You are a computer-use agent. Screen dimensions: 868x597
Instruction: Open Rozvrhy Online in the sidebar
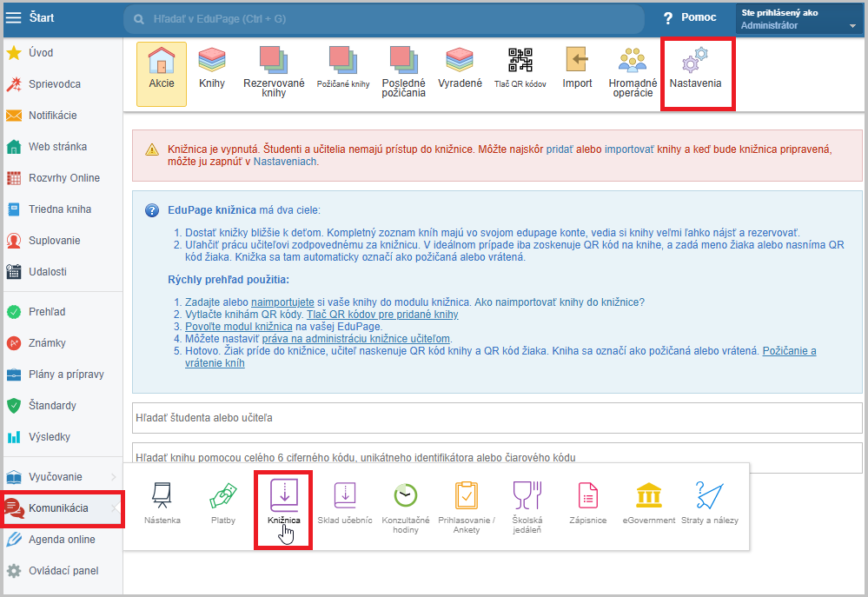coord(63,178)
